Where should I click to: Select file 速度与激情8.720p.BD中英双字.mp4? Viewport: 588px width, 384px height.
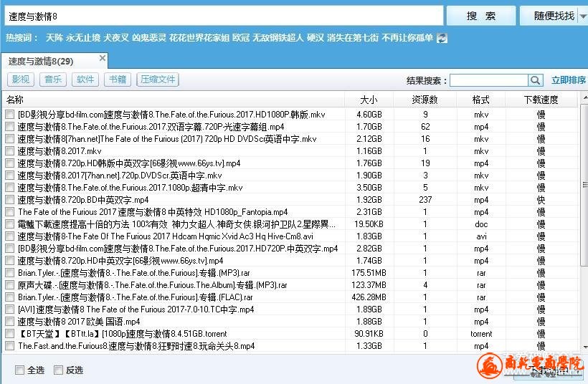83,200
